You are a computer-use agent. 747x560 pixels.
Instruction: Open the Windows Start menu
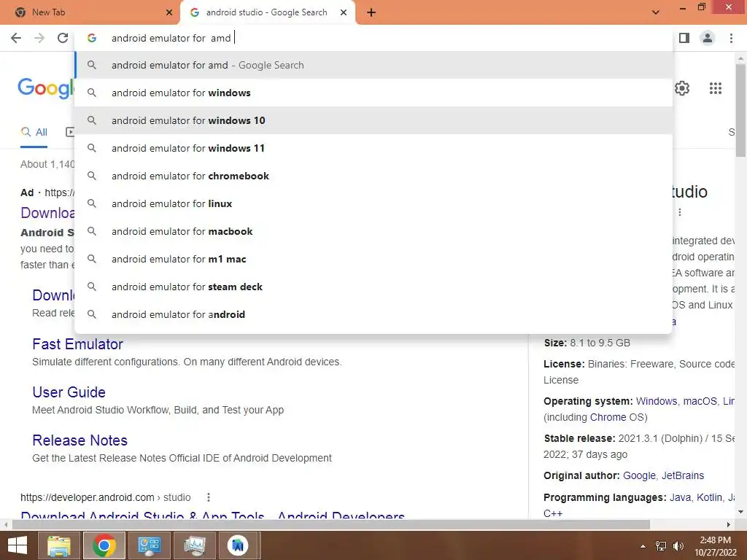[18, 545]
